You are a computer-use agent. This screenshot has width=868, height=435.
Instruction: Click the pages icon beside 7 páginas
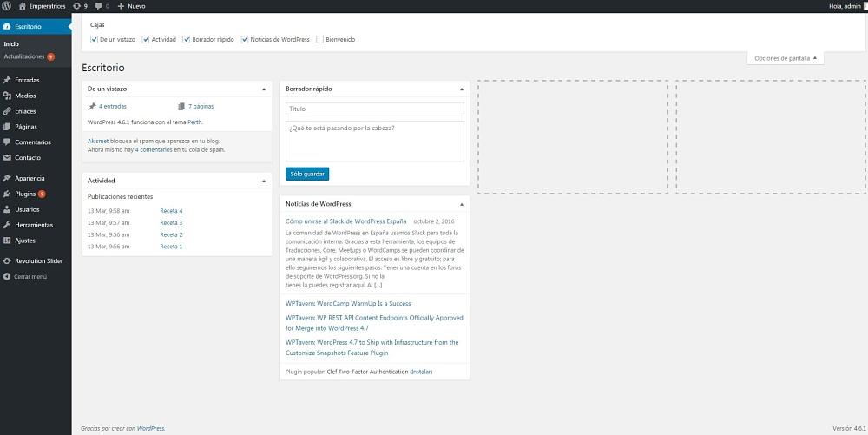181,106
